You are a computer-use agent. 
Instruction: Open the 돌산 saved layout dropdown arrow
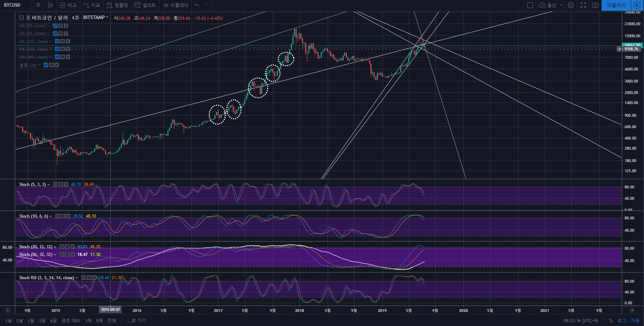click(x=562, y=5)
